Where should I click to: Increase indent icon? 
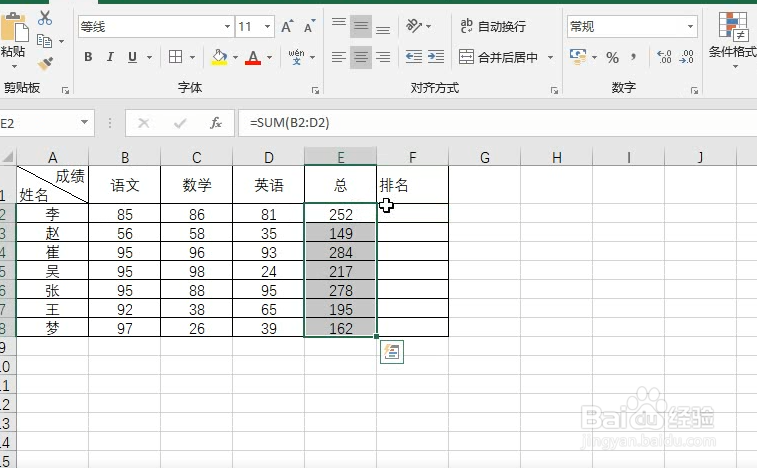(436, 57)
